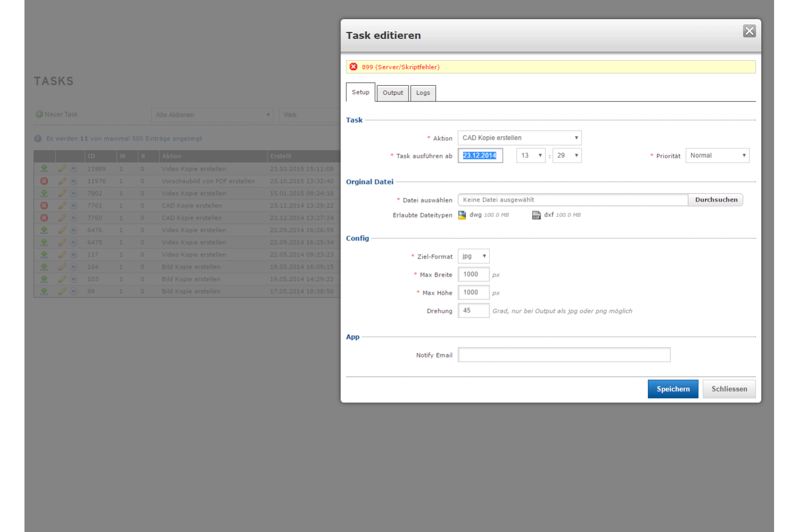Click the dwg file type icon

pos(462,215)
